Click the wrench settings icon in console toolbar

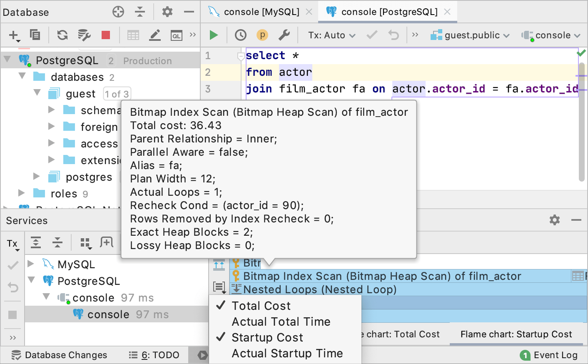click(x=284, y=35)
